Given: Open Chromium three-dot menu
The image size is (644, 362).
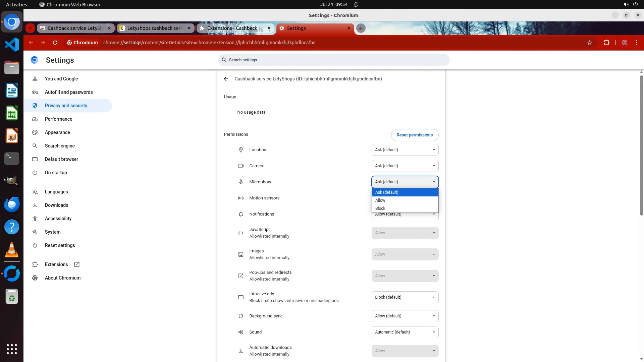Looking at the screenshot, I should pyautogui.click(x=637, y=43).
